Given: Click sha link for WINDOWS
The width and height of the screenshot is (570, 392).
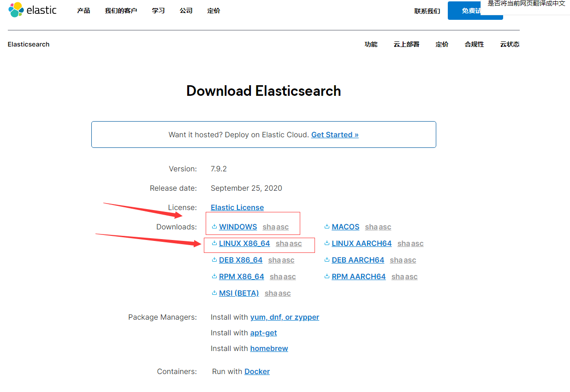Looking at the screenshot, I should [269, 227].
